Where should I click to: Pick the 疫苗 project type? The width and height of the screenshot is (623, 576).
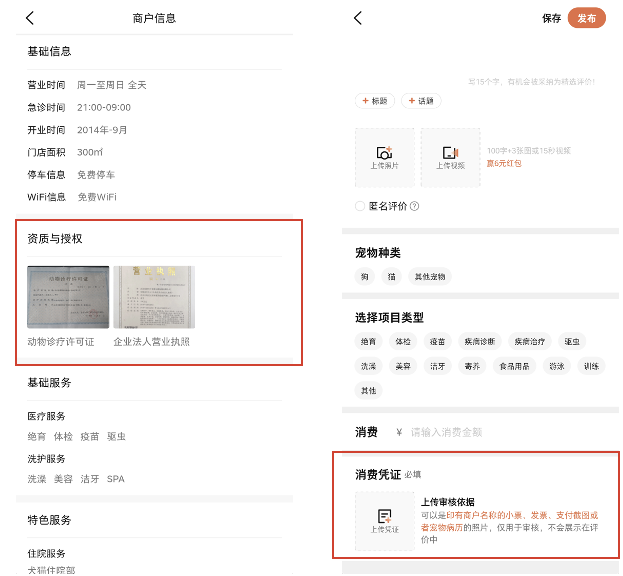437,341
